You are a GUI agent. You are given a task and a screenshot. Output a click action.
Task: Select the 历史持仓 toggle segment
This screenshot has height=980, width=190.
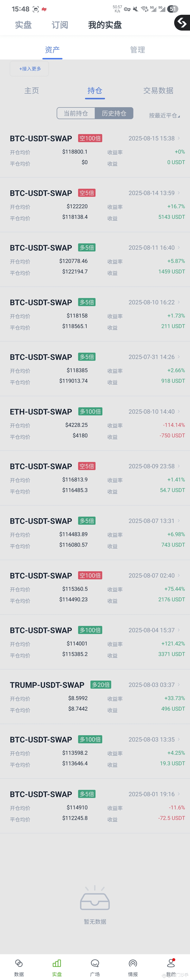pyautogui.click(x=114, y=113)
